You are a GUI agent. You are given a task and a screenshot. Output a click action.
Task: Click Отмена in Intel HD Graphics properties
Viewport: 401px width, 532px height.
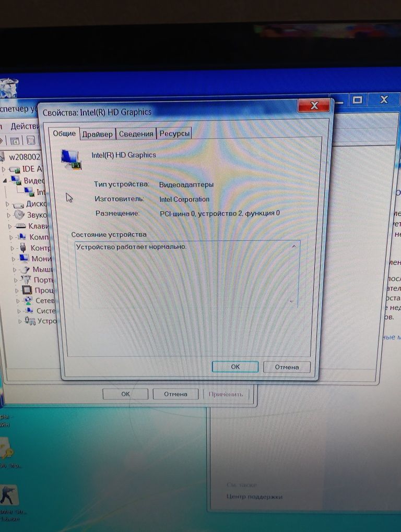(287, 367)
